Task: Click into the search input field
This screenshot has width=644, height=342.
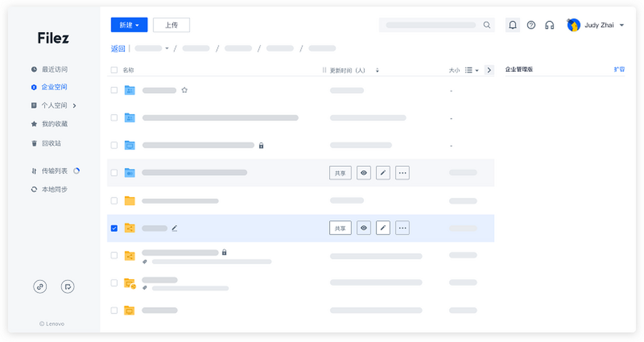Action: [x=430, y=25]
